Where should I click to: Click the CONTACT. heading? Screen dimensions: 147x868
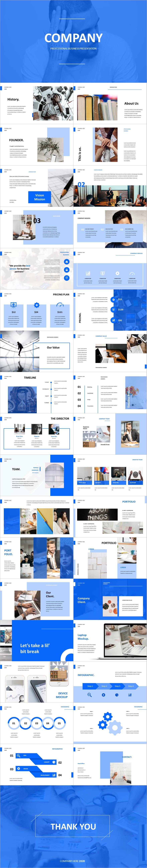point(127,757)
